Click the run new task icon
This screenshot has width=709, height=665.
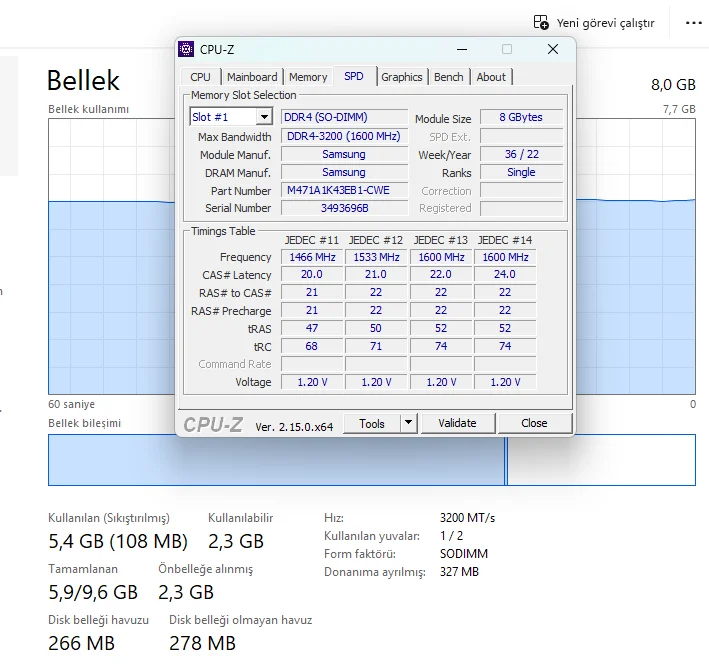point(541,23)
